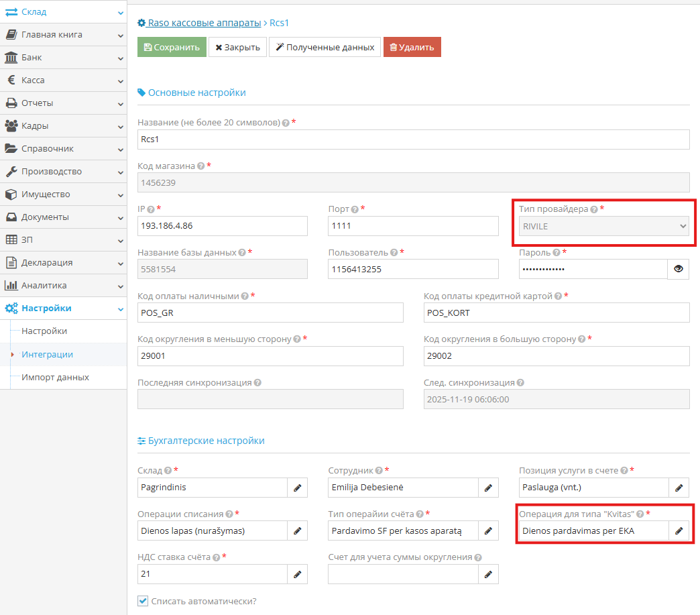This screenshot has width=700, height=615.
Task: Expand the Справочник menu section
Action: pyautogui.click(x=63, y=149)
